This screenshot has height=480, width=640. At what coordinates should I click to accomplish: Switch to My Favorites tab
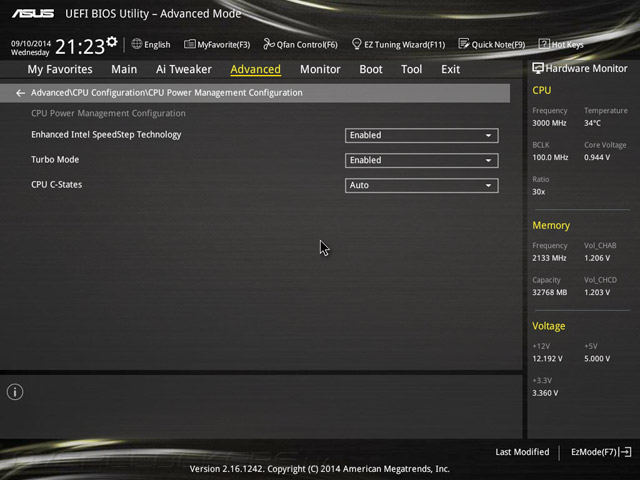60,69
